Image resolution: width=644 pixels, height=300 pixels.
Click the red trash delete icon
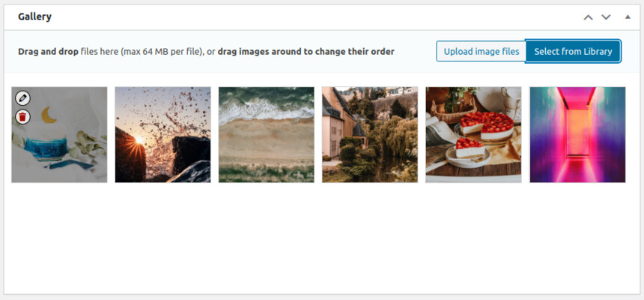pyautogui.click(x=22, y=117)
